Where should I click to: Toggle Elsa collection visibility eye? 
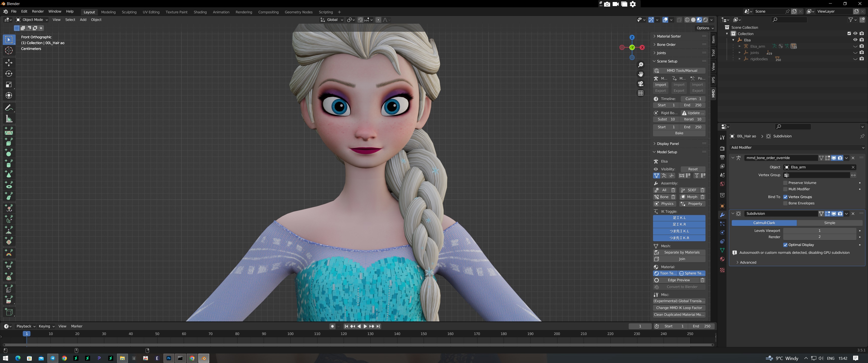coord(855,40)
